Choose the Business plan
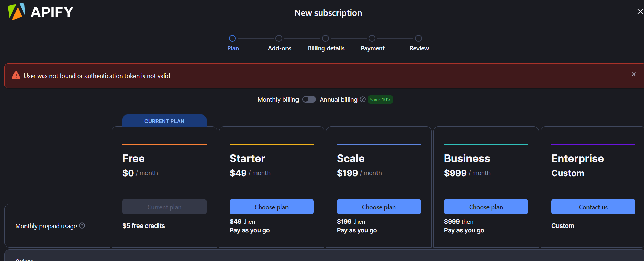Image resolution: width=644 pixels, height=261 pixels. click(x=486, y=207)
